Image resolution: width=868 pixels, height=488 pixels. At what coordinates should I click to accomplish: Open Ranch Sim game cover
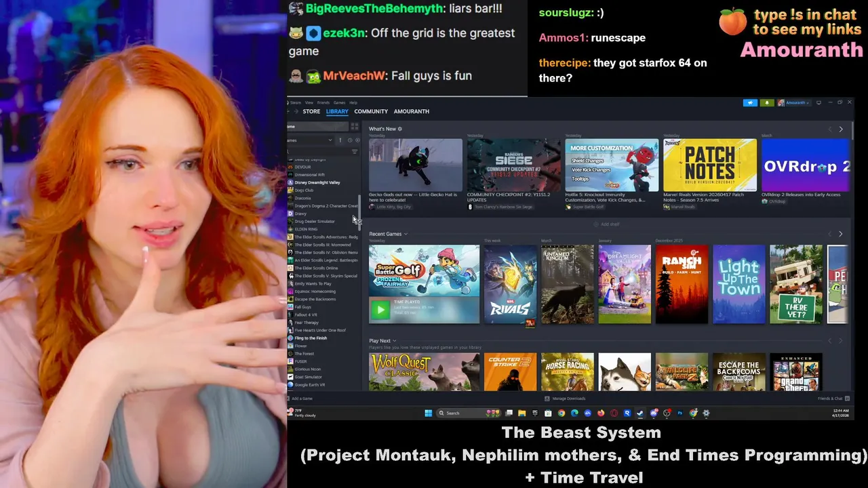[x=682, y=285]
